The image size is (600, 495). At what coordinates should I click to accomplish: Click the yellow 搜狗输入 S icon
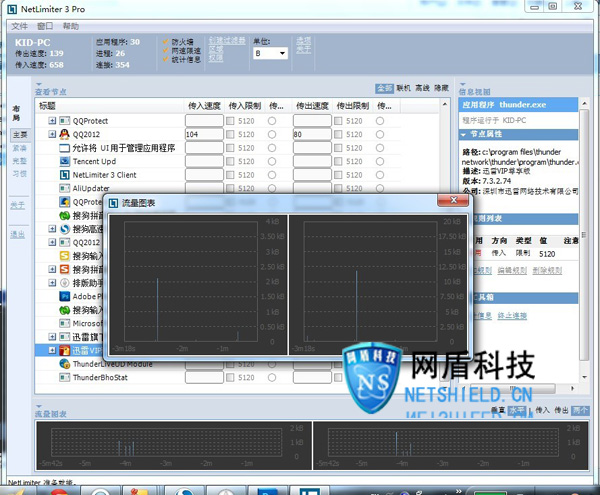pyautogui.click(x=64, y=256)
